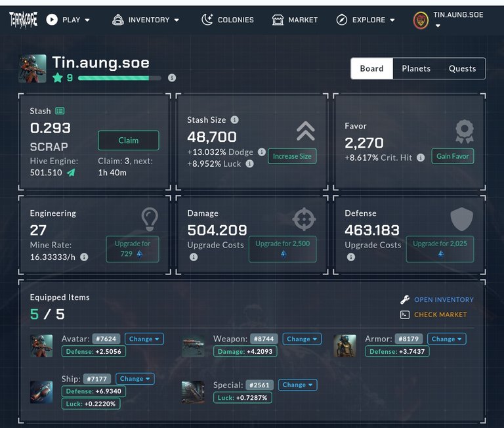Click the Hive Engine 501.510 value
This screenshot has height=428, width=504.
[46, 173]
